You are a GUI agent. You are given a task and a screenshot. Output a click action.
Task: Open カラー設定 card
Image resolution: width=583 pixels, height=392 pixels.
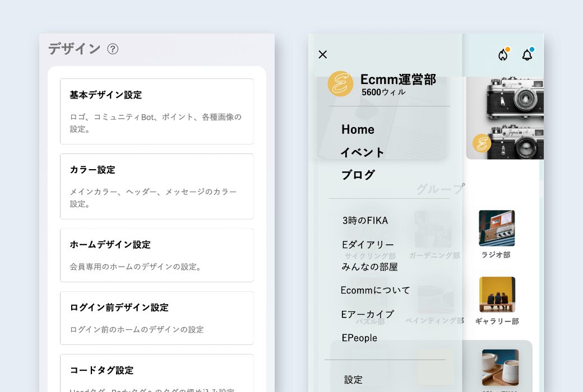pyautogui.click(x=157, y=186)
